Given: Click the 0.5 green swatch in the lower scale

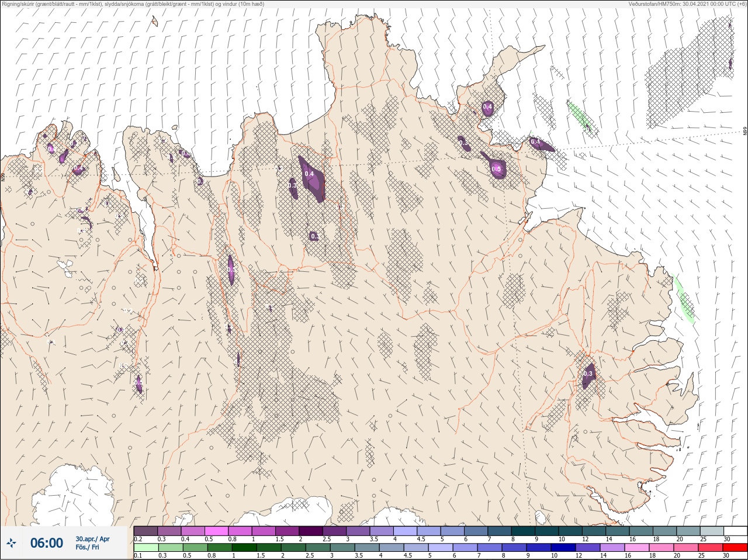Looking at the screenshot, I should pos(195,548).
